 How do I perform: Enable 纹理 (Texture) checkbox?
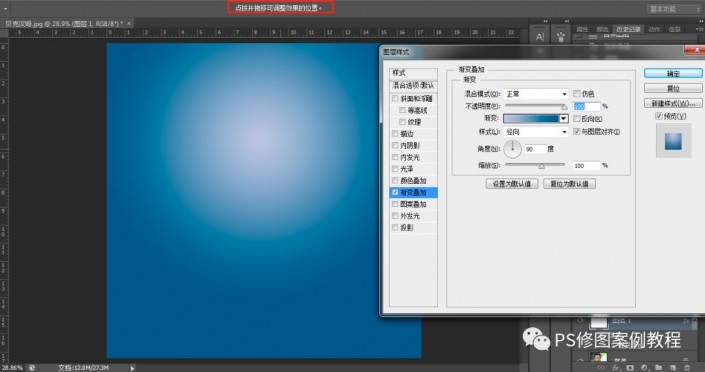point(402,122)
